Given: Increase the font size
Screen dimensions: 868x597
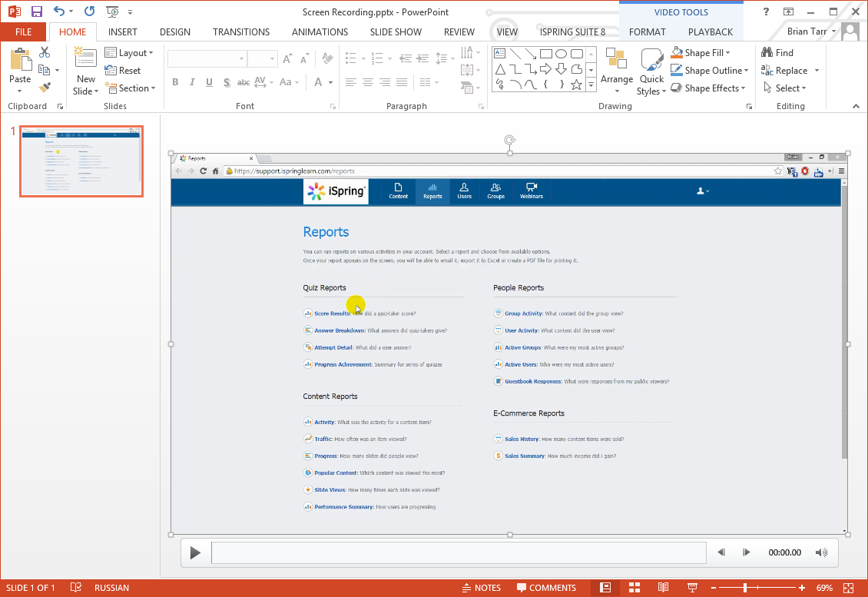Looking at the screenshot, I should 287,58.
